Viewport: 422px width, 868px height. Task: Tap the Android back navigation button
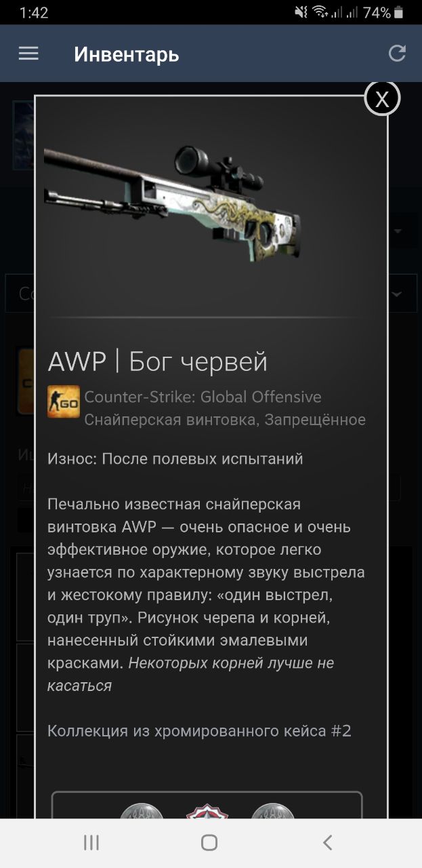click(x=328, y=843)
